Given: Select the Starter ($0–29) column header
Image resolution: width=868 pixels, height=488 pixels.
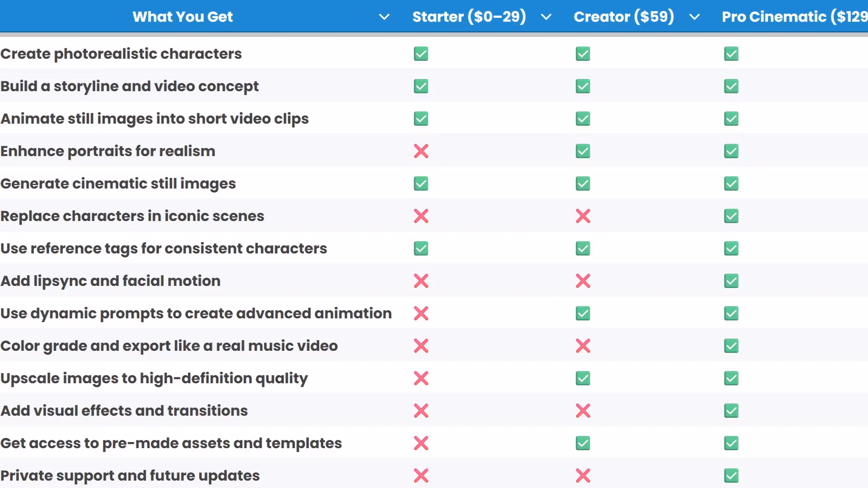Looking at the screenshot, I should click(x=469, y=17).
